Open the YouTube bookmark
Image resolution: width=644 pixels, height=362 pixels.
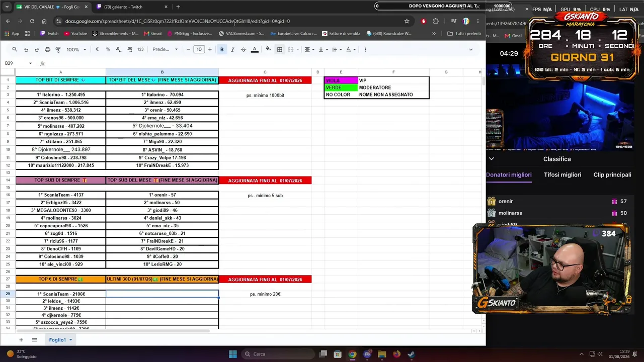(x=75, y=34)
